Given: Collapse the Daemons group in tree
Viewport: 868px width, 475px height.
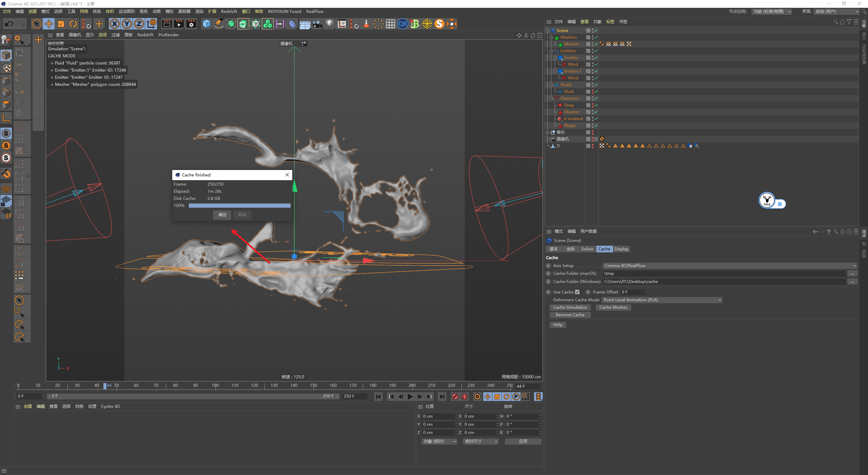Looking at the screenshot, I should pyautogui.click(x=551, y=98).
